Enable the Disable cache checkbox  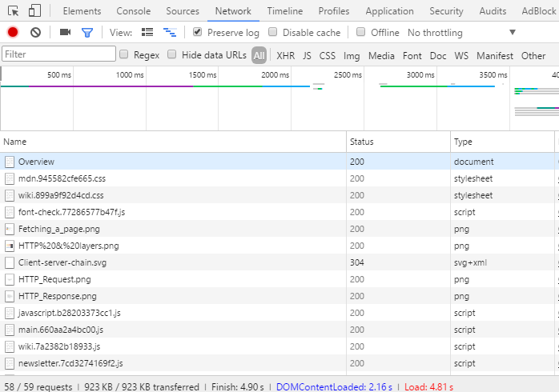point(273,32)
